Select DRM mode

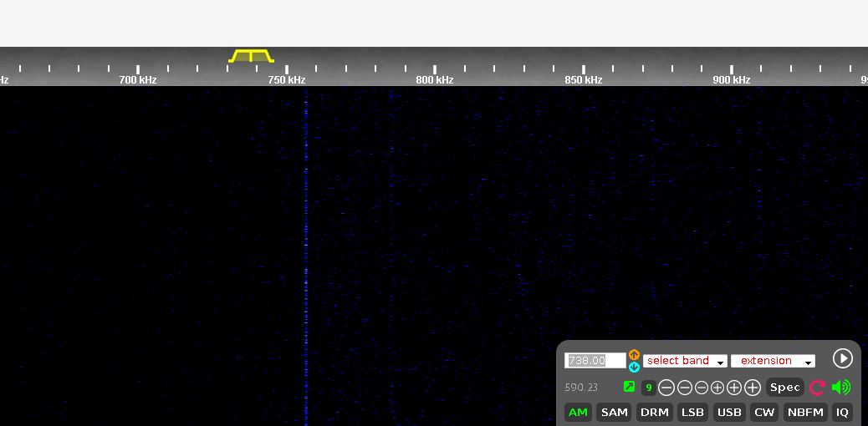coord(654,412)
